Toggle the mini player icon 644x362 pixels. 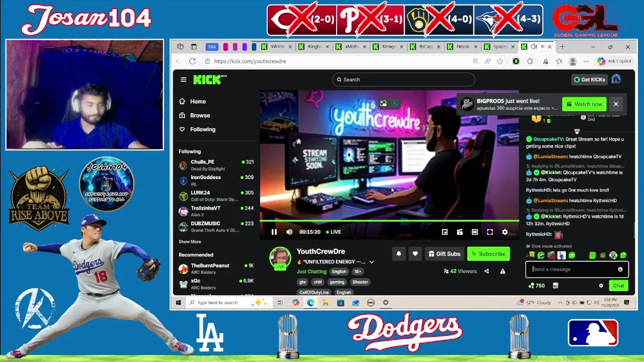(445, 232)
